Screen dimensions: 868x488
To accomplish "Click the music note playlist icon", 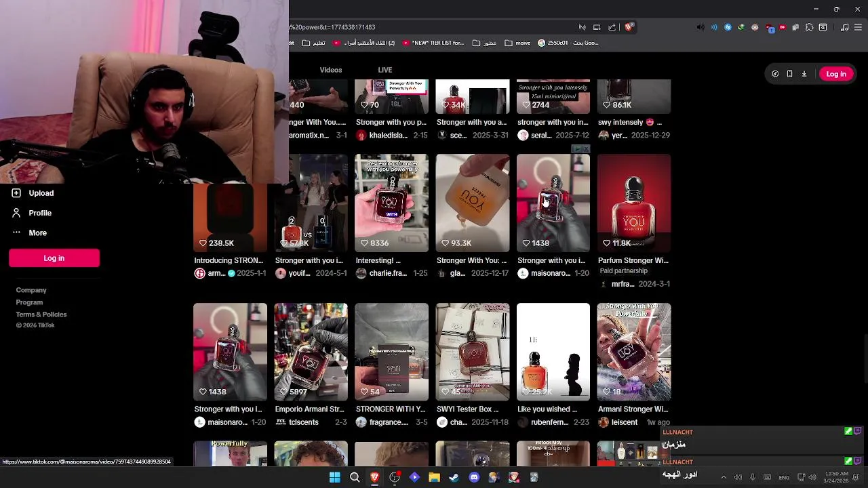I will point(844,27).
